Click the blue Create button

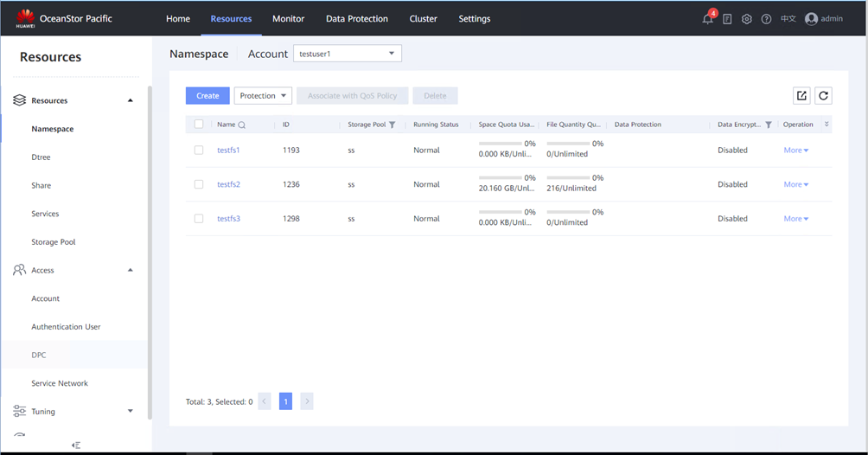(x=207, y=96)
